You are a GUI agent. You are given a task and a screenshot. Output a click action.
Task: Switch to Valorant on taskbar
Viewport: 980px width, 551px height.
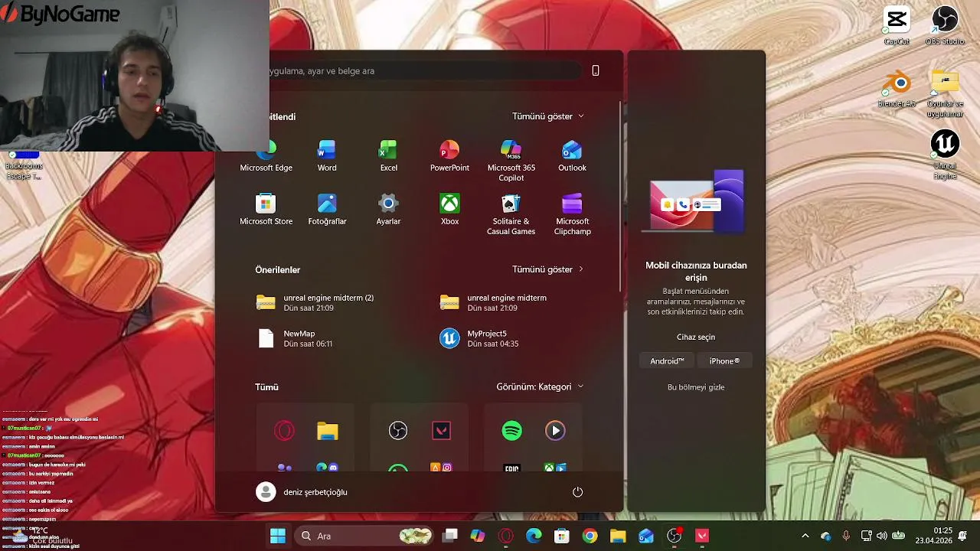point(702,536)
